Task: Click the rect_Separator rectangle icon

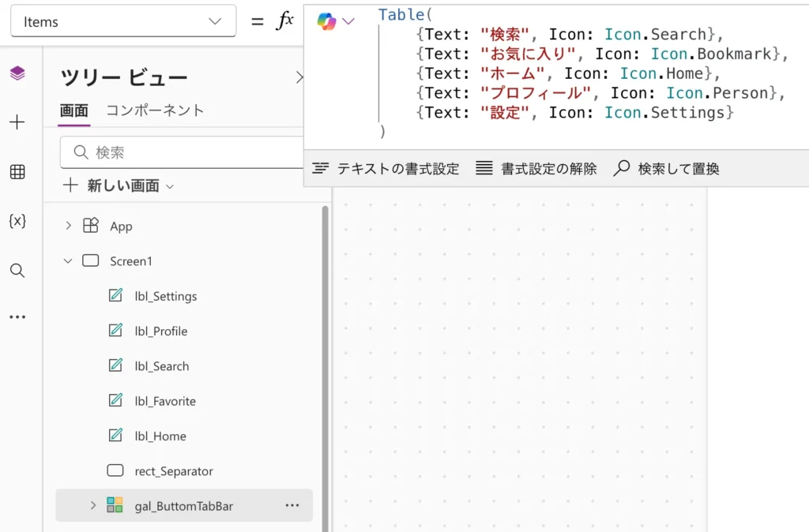Action: (115, 470)
